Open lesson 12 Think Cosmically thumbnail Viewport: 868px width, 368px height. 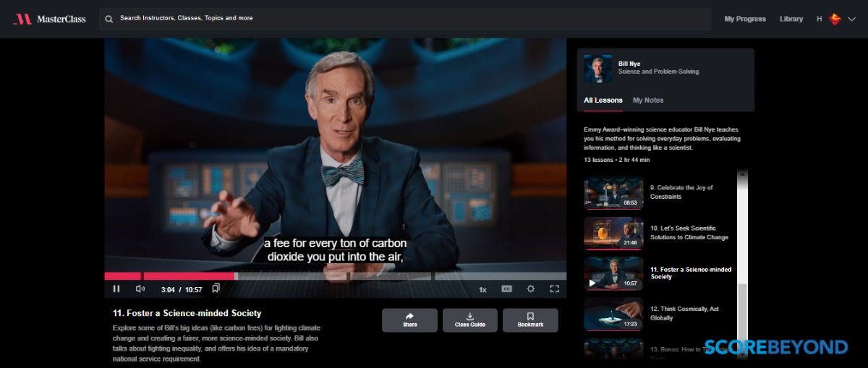click(613, 314)
